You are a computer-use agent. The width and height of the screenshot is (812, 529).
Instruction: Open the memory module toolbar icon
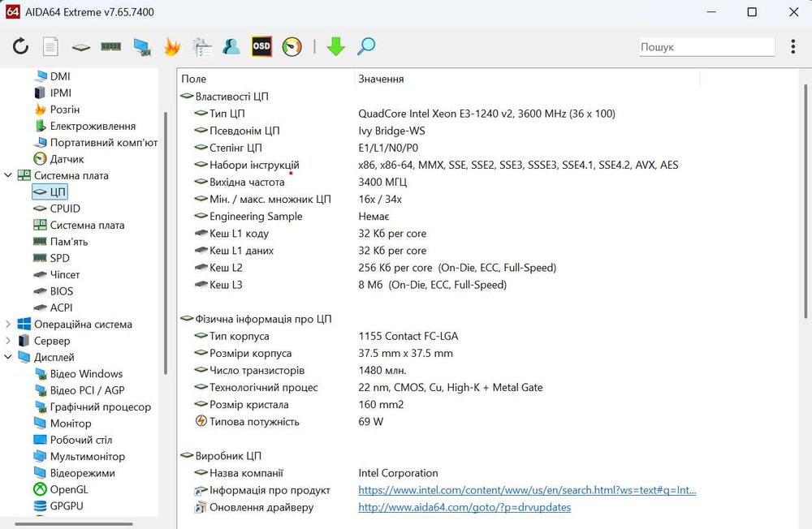(110, 46)
